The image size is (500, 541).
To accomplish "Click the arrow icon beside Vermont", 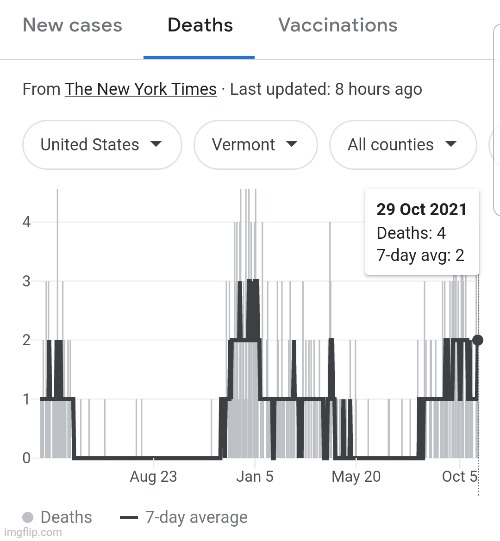I will point(292,144).
